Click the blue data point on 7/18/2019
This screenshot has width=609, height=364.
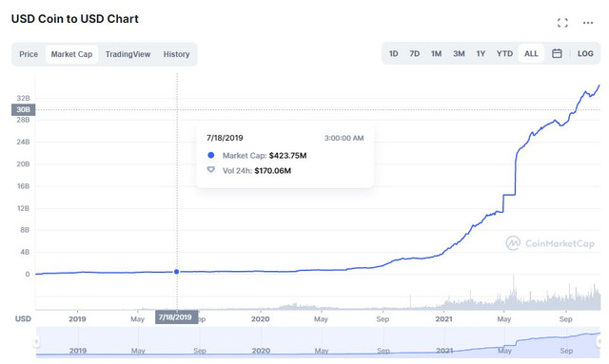point(177,272)
